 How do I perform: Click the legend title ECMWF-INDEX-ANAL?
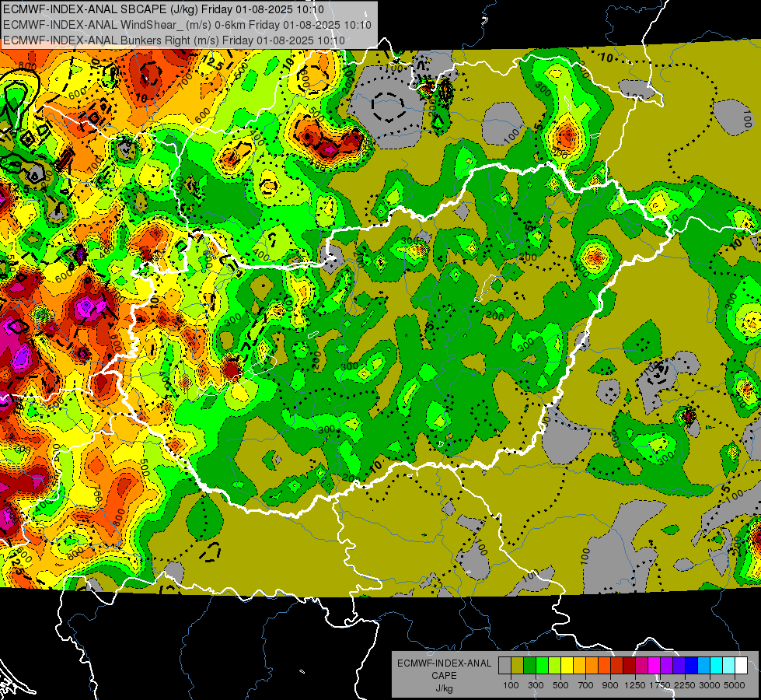[444, 663]
